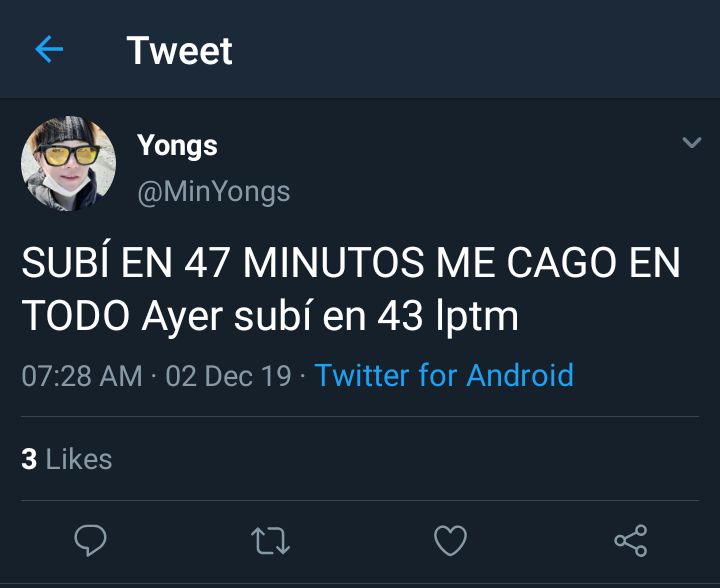Open the @MinYongs handle link

click(x=214, y=192)
